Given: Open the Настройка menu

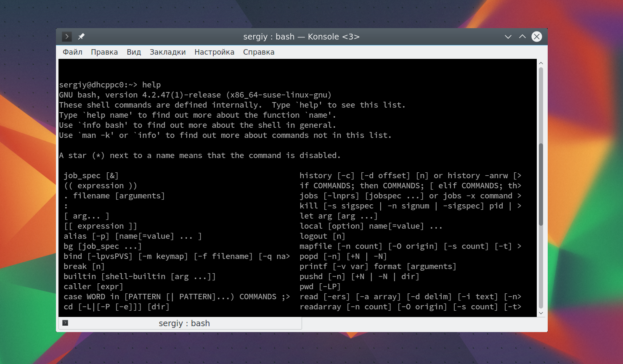Looking at the screenshot, I should tap(214, 52).
